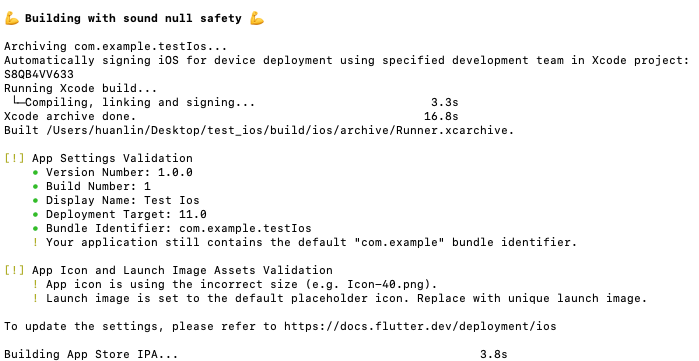This screenshot has width=699, height=361.
Task: Click the green bullet beside Display Name
Action: [36, 201]
